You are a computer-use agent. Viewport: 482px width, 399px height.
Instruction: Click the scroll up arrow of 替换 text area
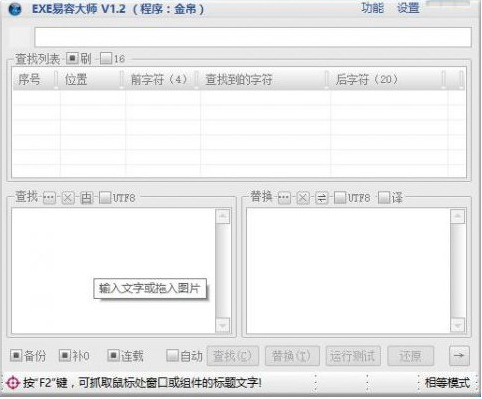[x=458, y=216]
